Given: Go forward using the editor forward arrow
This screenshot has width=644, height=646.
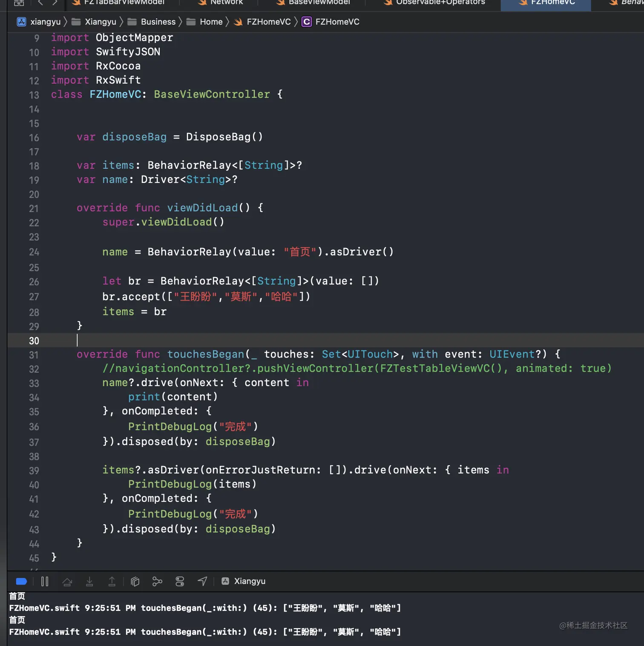Looking at the screenshot, I should pyautogui.click(x=55, y=3).
